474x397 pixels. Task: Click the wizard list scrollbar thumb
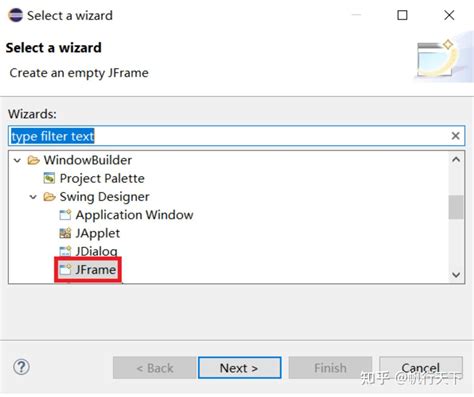coord(456,207)
